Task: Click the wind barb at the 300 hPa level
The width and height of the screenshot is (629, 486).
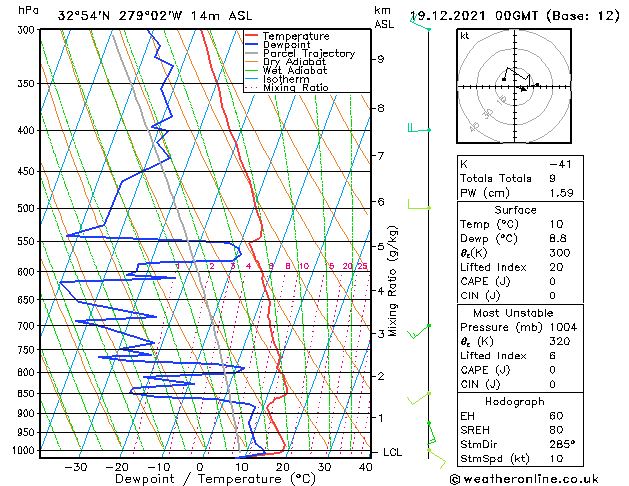Action: pos(420,22)
